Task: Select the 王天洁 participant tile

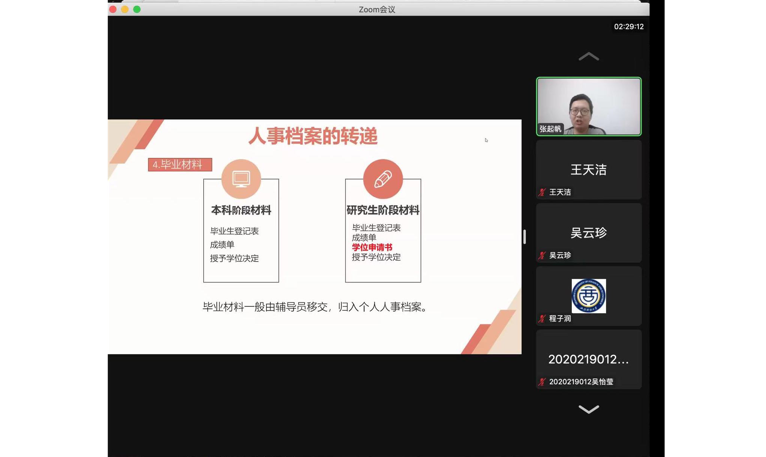Action: [588, 169]
